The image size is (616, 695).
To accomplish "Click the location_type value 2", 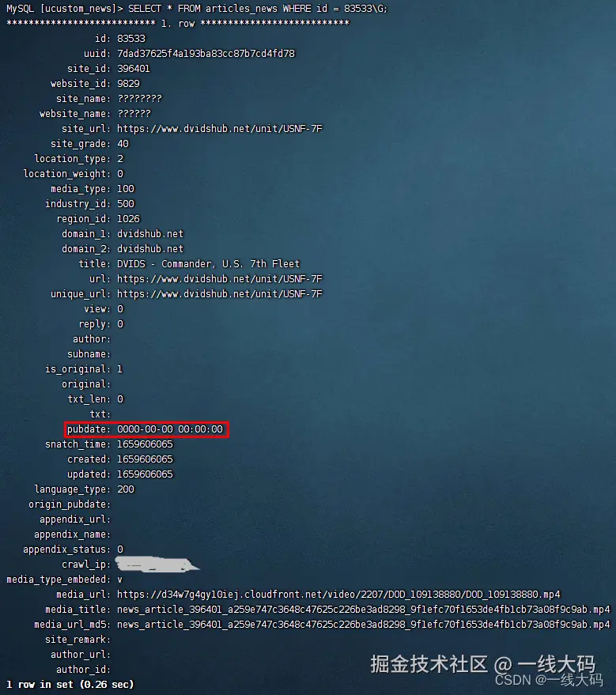I will (120, 159).
